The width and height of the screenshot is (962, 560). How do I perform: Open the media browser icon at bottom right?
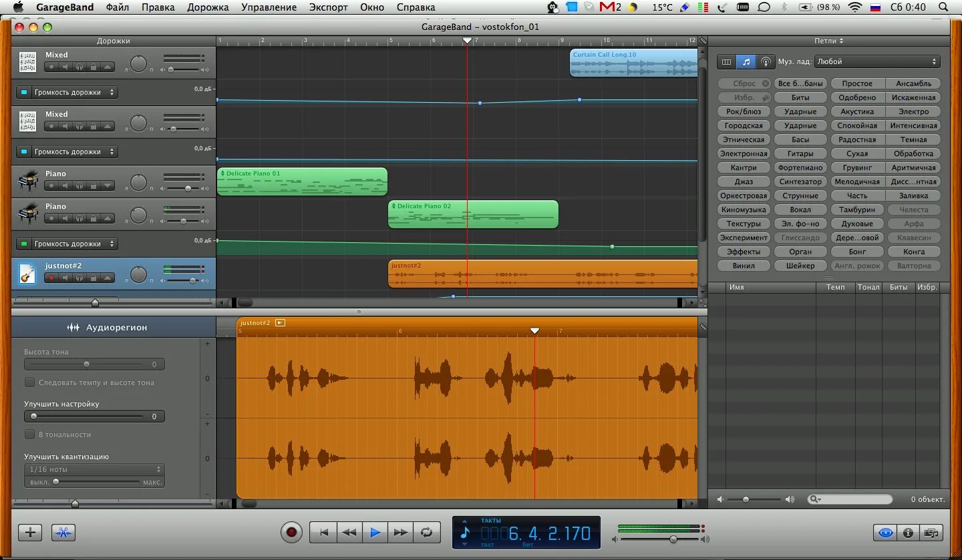click(932, 533)
